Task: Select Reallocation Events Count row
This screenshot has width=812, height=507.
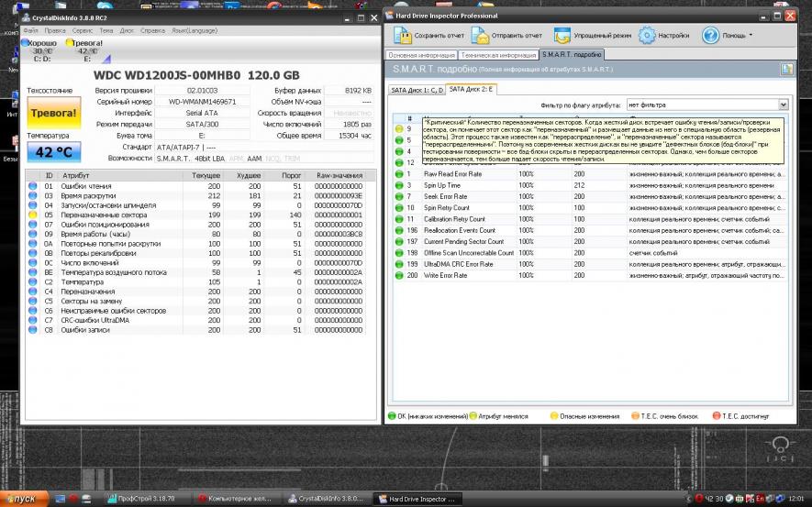Action: click(x=590, y=230)
